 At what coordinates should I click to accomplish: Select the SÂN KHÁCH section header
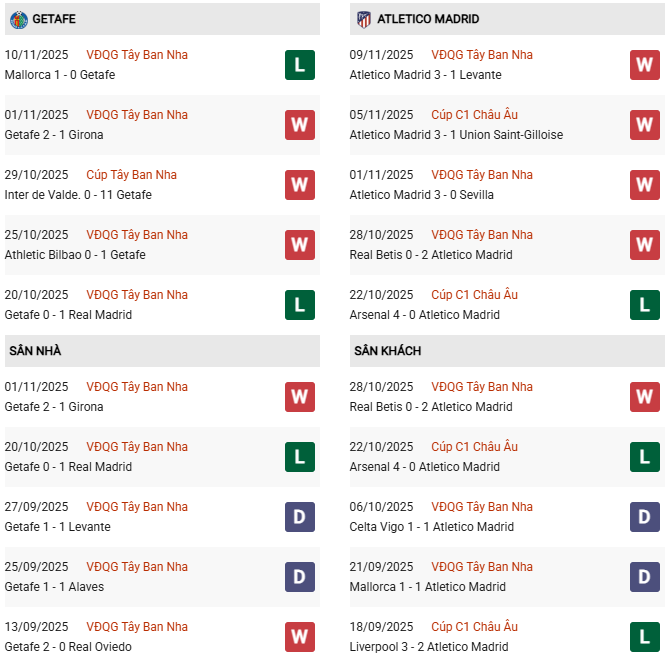387,351
